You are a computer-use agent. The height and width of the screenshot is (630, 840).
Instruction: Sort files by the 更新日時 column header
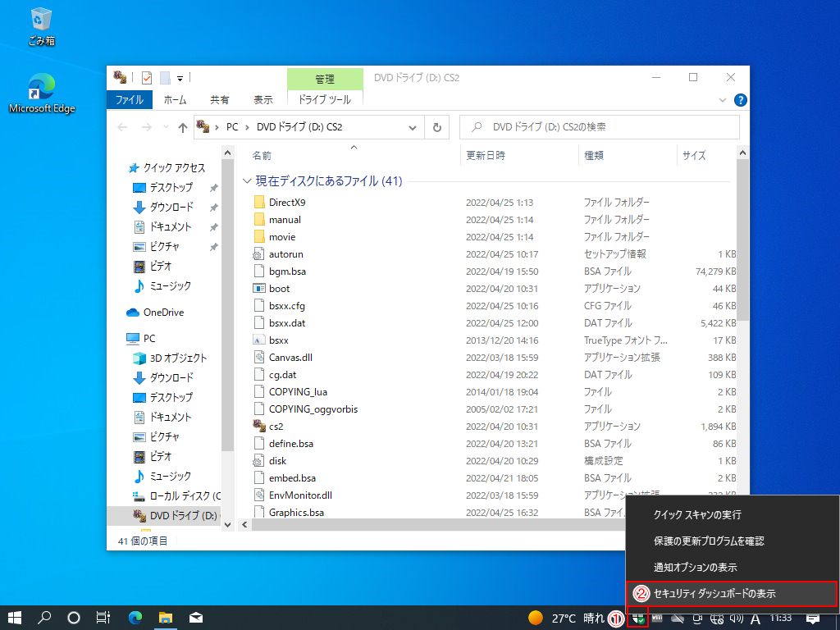486,155
